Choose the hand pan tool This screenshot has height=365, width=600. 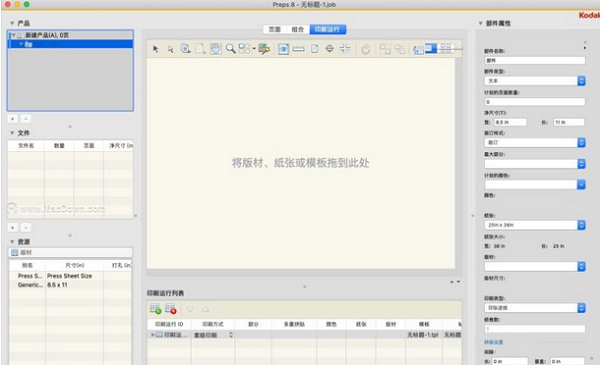point(215,49)
